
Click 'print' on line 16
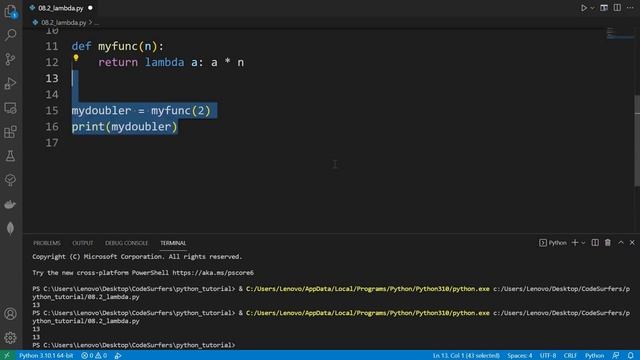pos(88,127)
